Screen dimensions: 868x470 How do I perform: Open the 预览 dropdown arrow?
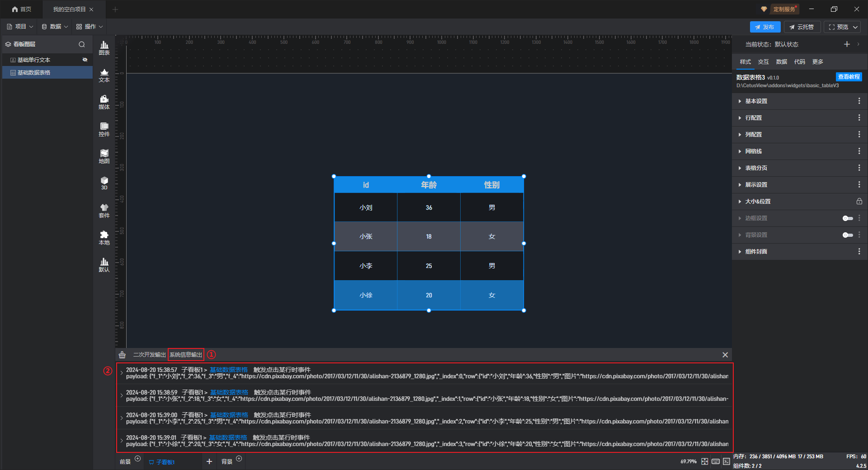(x=855, y=27)
